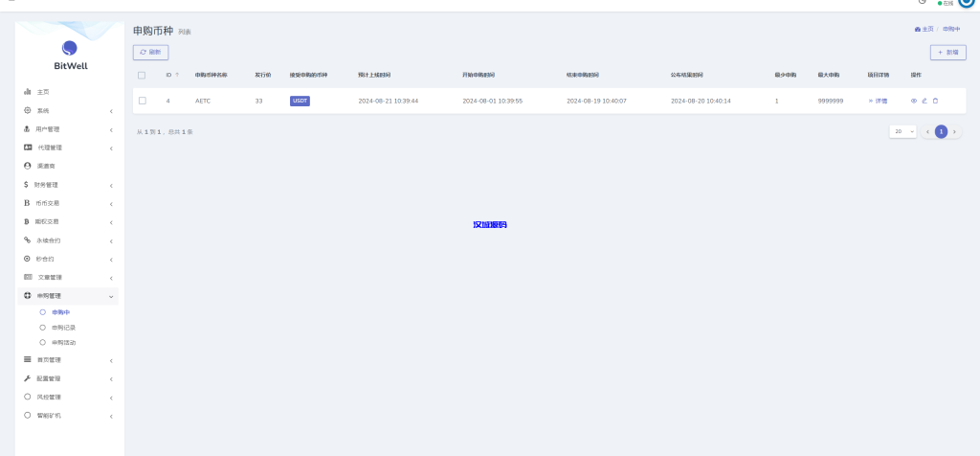
Task: Open the 币币交易 menu item
Action: click(x=69, y=203)
